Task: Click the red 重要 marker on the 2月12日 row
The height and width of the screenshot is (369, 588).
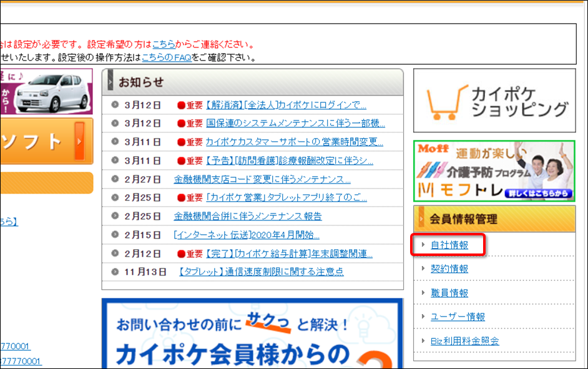Action: [190, 254]
